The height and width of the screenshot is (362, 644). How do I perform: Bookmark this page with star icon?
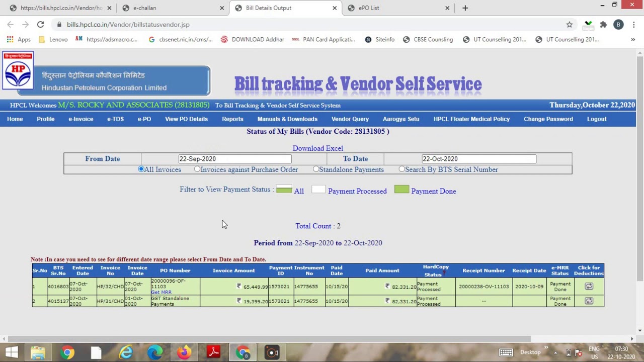pos(569,24)
